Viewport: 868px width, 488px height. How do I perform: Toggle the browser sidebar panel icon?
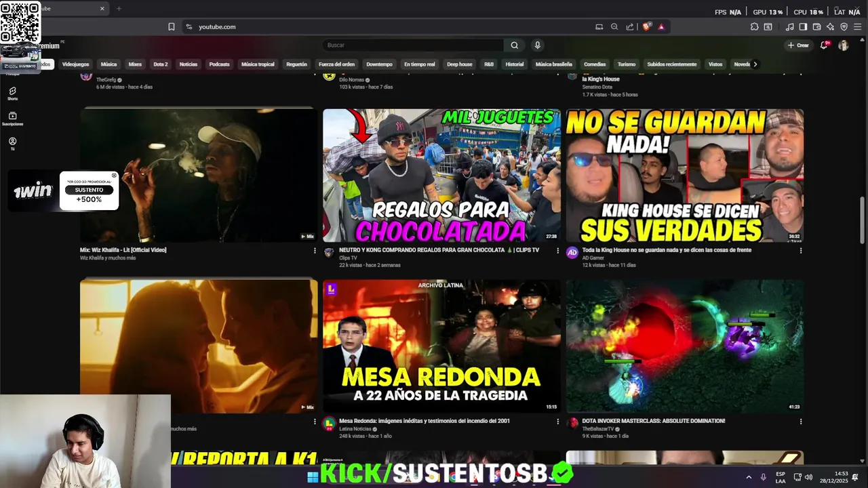(803, 27)
